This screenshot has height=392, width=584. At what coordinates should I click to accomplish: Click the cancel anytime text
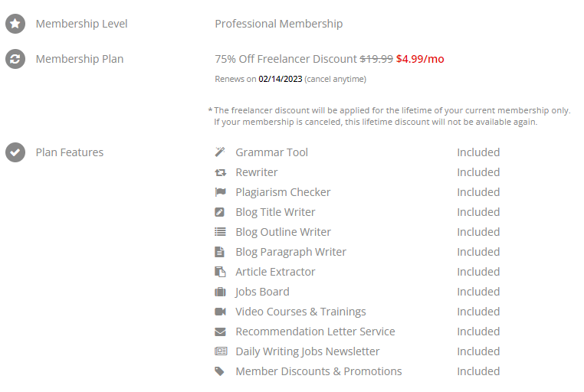335,79
